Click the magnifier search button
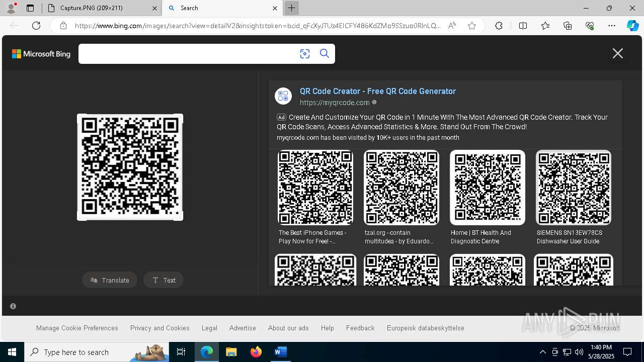 [325, 54]
